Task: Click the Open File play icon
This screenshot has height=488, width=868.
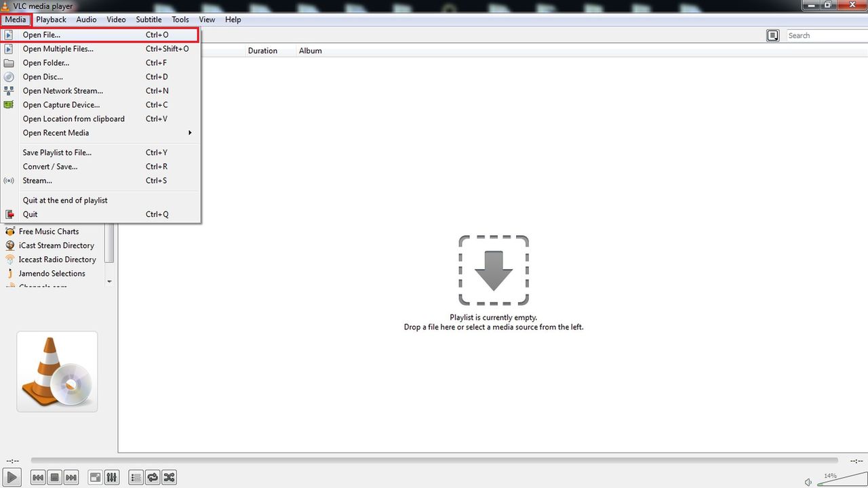Action: (9, 35)
